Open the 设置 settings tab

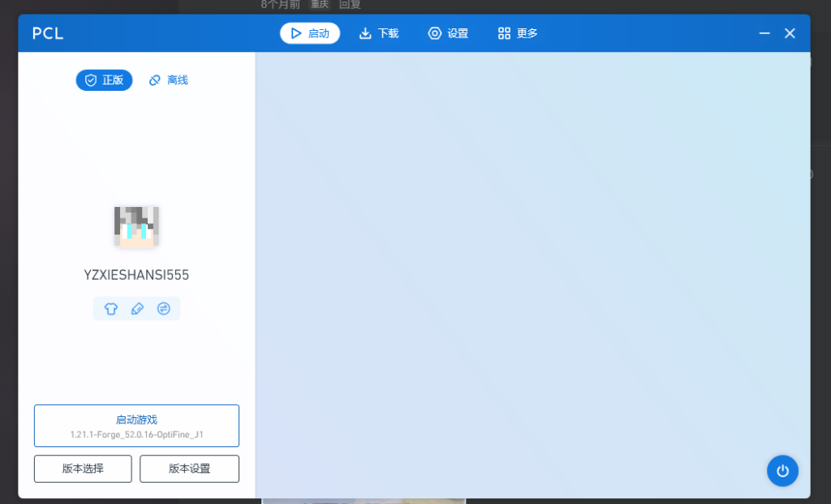tap(448, 33)
